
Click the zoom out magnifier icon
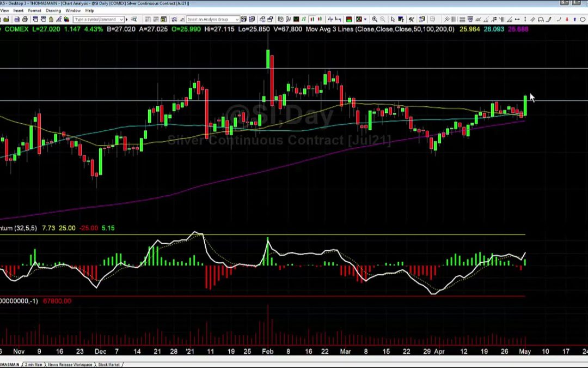382,20
